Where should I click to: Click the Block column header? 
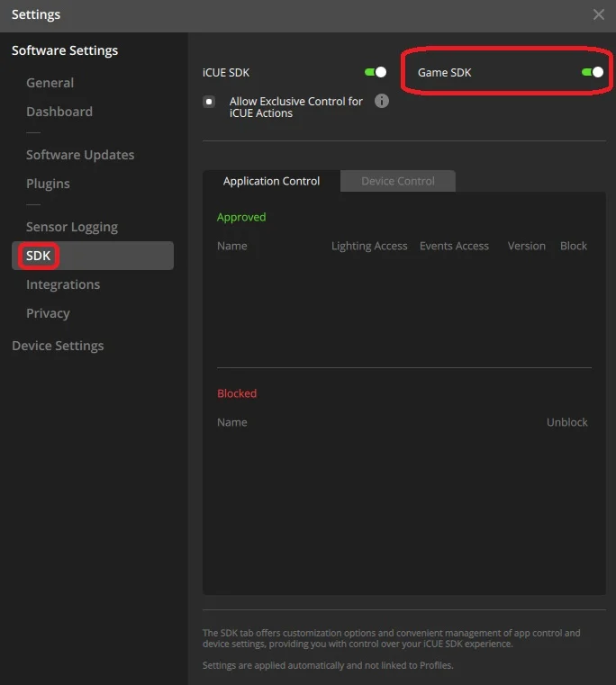pos(573,246)
